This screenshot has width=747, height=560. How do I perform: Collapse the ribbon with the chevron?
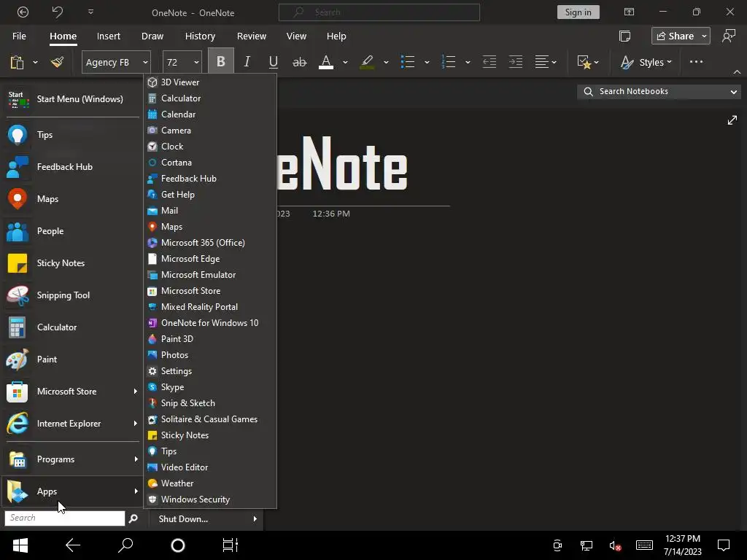737,72
